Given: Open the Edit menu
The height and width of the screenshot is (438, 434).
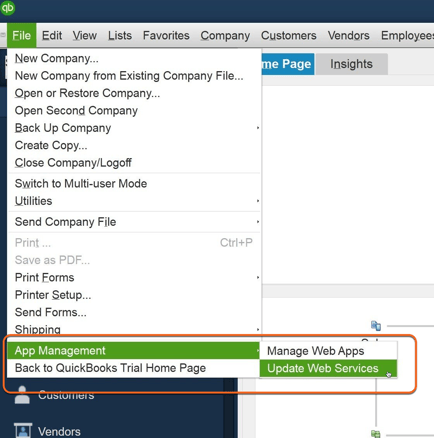Looking at the screenshot, I should (52, 35).
